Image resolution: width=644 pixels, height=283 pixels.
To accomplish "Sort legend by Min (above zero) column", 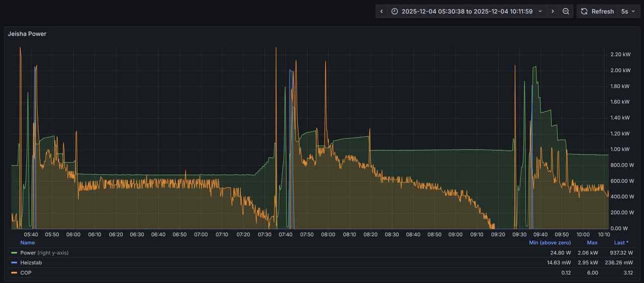I will coord(550,243).
